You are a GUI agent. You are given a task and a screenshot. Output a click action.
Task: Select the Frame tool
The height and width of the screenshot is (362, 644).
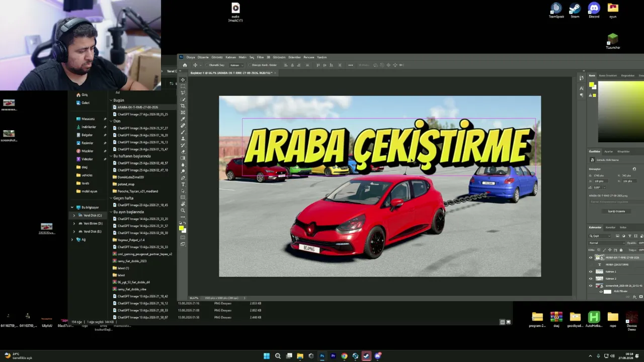click(183, 113)
